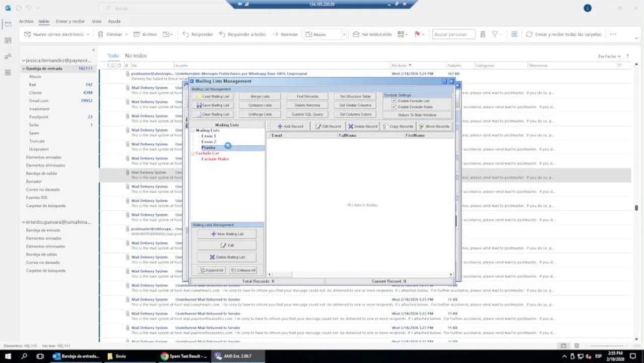Click New Mailing List button
This screenshot has width=644, height=363.
click(x=227, y=234)
